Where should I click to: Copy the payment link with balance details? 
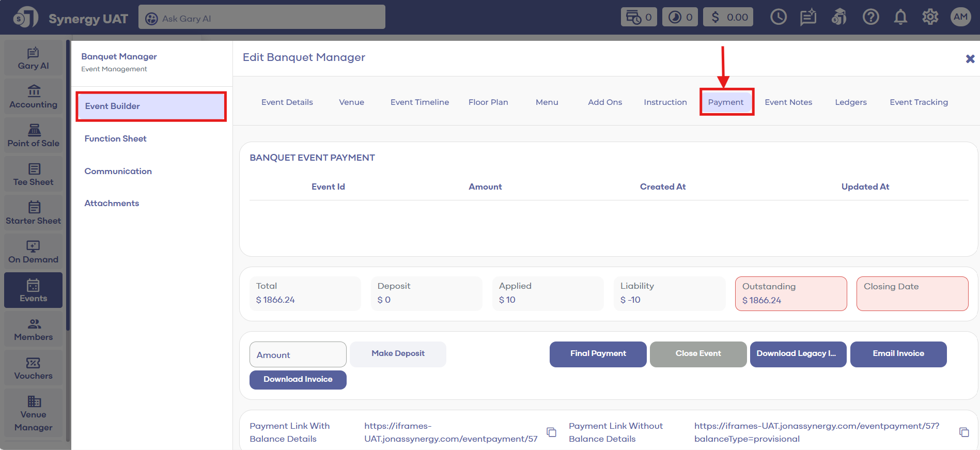click(x=552, y=432)
